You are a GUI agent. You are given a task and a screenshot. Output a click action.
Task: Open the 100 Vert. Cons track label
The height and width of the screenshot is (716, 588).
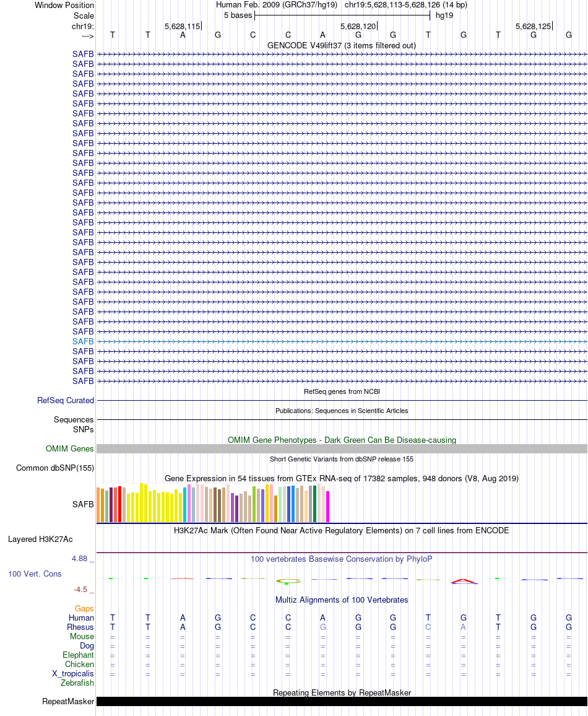click(x=35, y=574)
